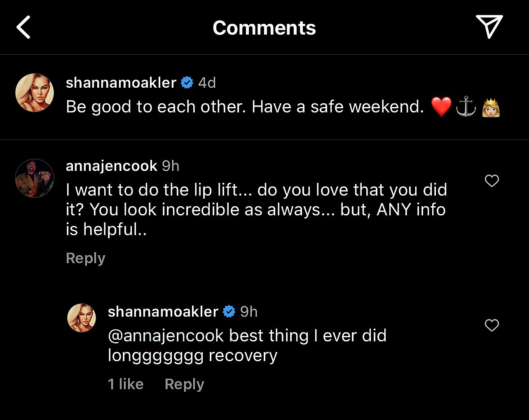529x420 pixels.
Task: Click Reply under shannamoakler's response
Action: [184, 384]
